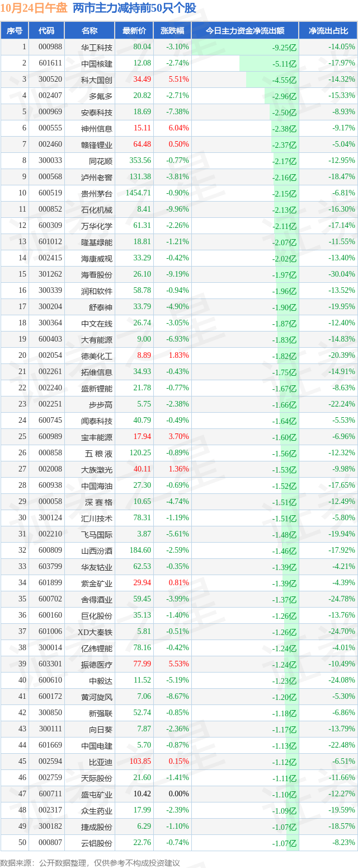Click the 序号 column header

(15, 31)
